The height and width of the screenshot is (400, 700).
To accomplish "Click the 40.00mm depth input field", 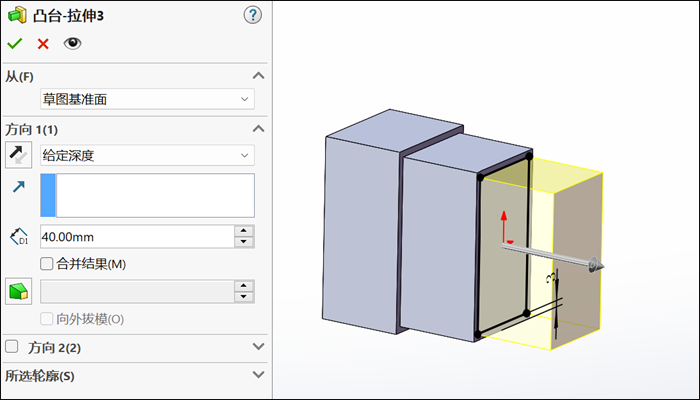I will point(137,237).
